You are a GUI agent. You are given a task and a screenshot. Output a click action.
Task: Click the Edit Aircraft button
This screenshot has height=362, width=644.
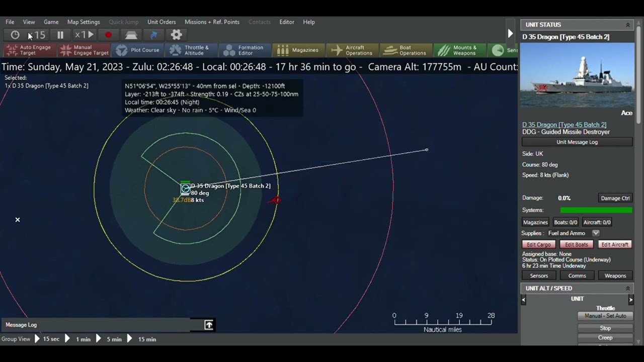615,244
